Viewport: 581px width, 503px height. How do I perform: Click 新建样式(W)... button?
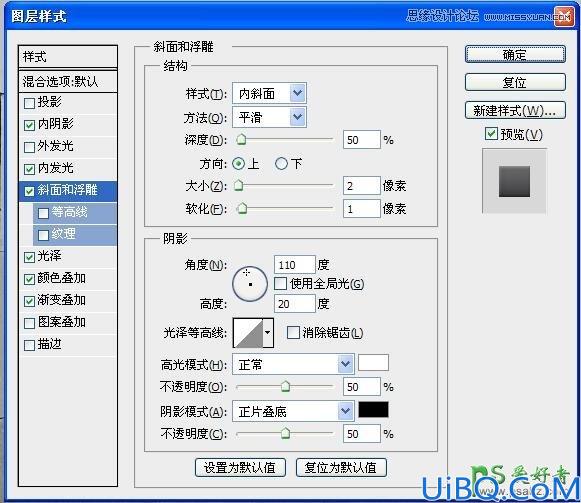515,110
